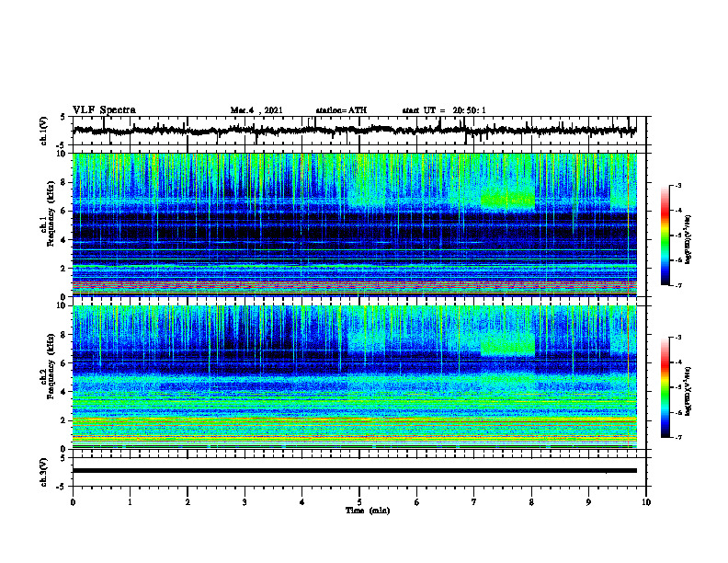Click the "station=ATH" header label
The image size is (728, 563).
point(341,110)
